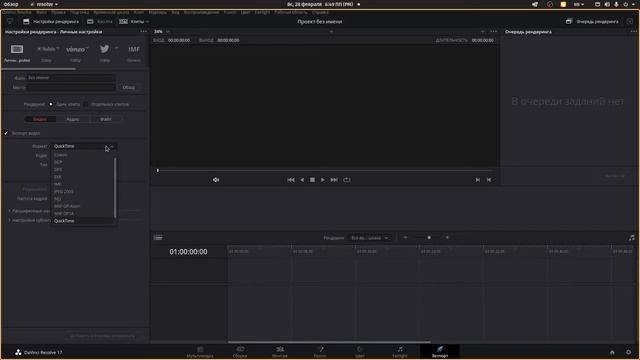This screenshot has width=640, height=360.
Task: Switch to the Video settings tab
Action: 40,119
